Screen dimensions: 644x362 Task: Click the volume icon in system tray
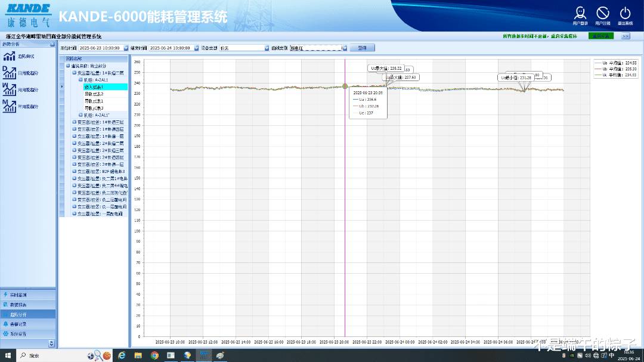588,355
